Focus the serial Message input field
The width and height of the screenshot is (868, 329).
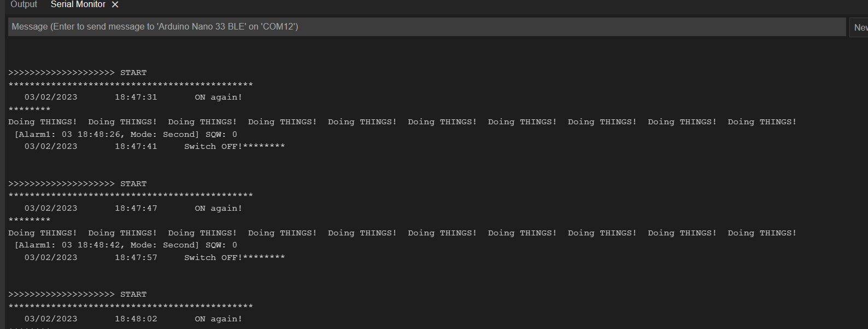(x=426, y=27)
